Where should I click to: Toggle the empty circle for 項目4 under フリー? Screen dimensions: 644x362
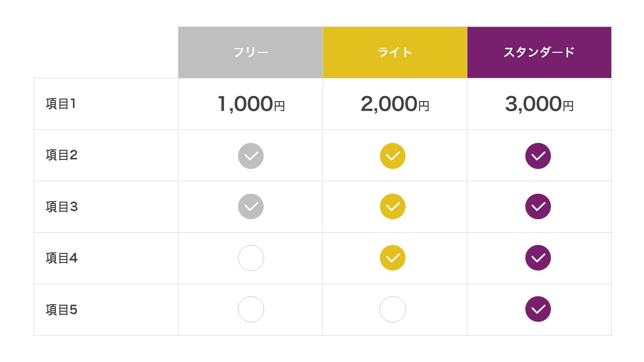(x=251, y=258)
